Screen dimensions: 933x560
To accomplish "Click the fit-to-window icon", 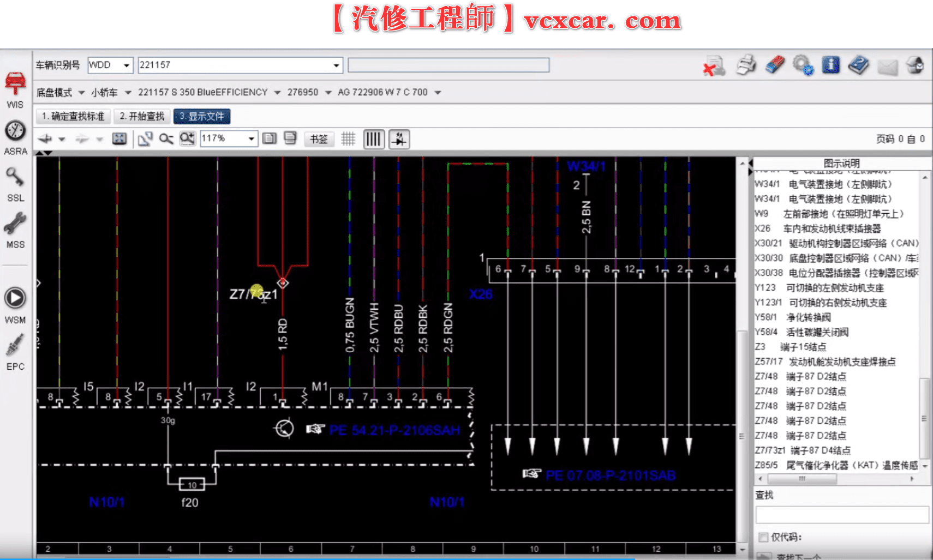I will pyautogui.click(x=119, y=139).
